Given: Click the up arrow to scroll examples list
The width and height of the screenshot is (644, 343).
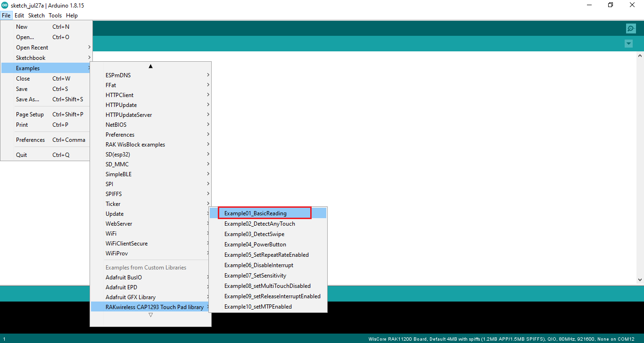Looking at the screenshot, I should [x=150, y=66].
